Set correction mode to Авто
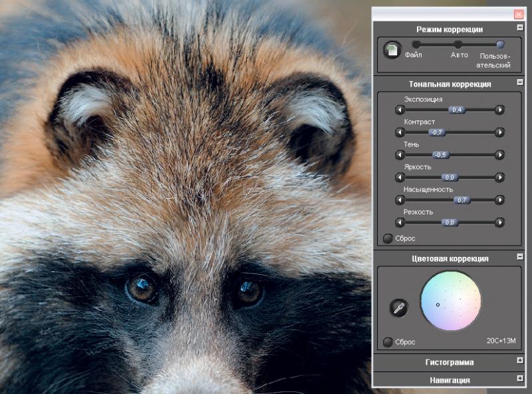Image resolution: width=532 pixels, height=394 pixels. (458, 44)
